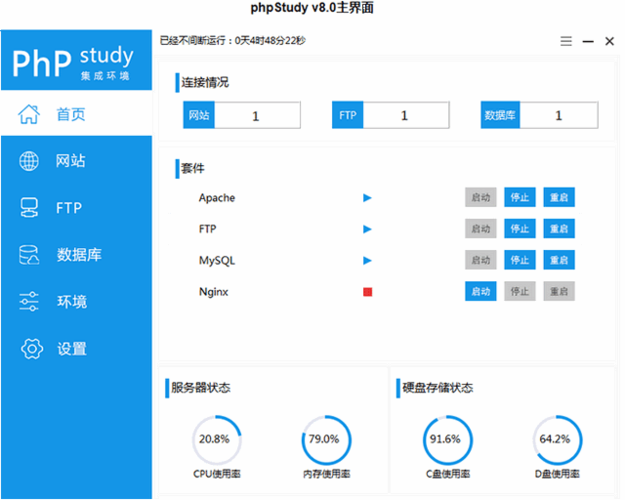Click the C盘使用率 label
This screenshot has height=500, width=625.
448,474
